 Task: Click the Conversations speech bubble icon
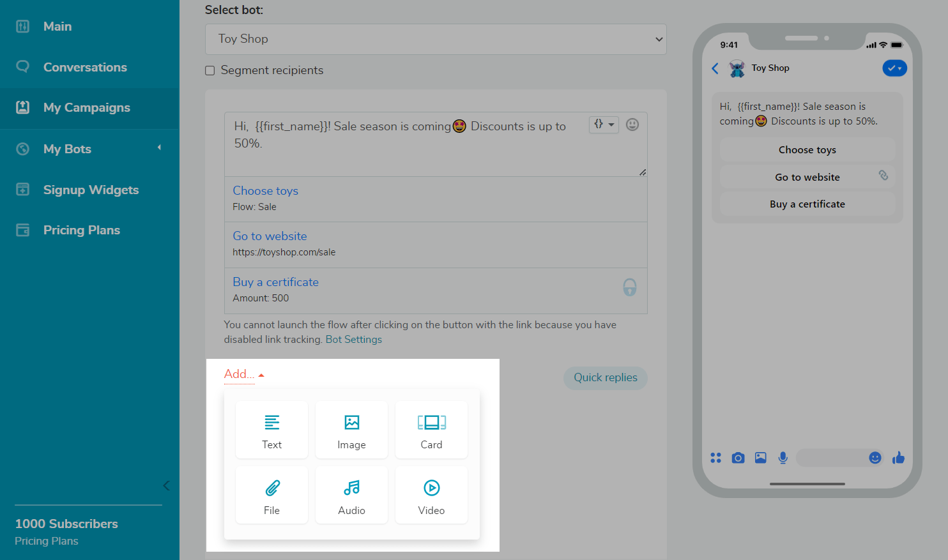(23, 66)
